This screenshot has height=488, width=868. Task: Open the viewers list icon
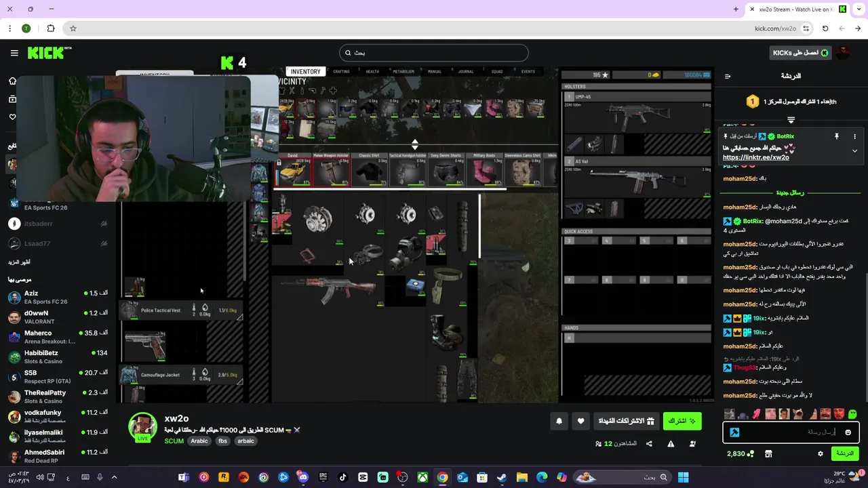(x=692, y=444)
